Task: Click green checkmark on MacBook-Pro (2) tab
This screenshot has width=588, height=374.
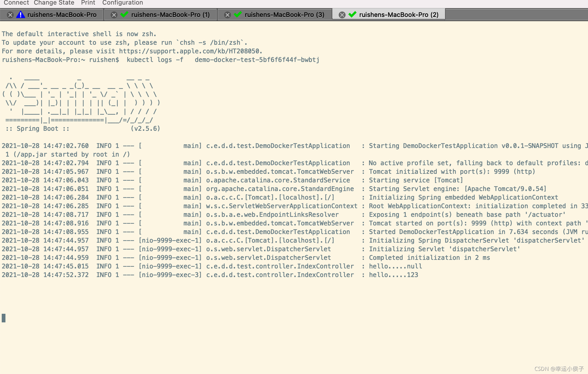Action: (352, 14)
